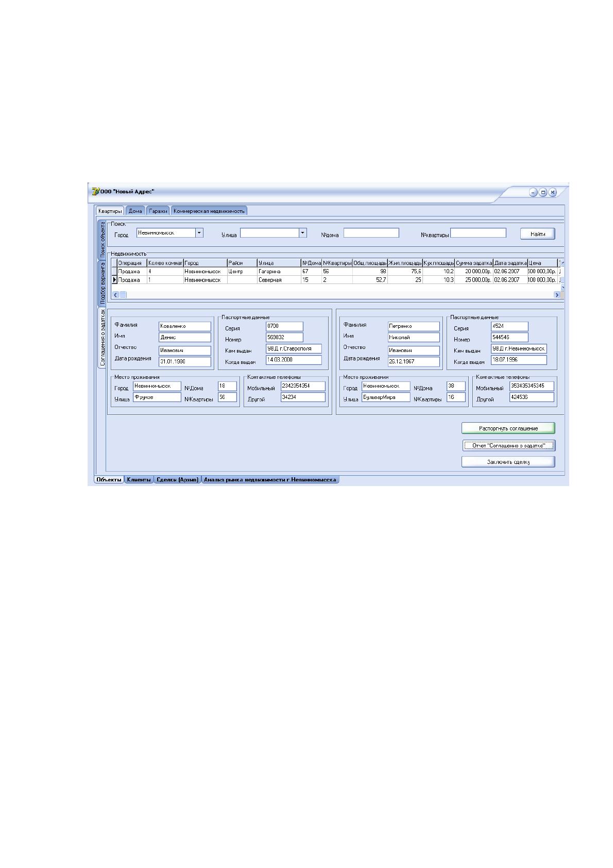The height and width of the screenshot is (868, 613).
Task: Switch to the Клиенты bottom tab
Action: (139, 479)
